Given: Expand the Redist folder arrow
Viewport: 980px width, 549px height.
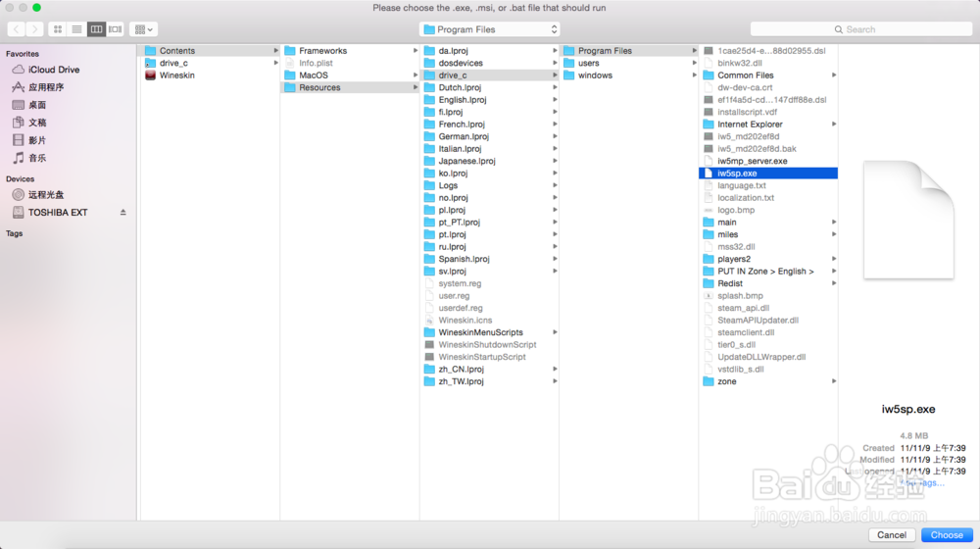Looking at the screenshot, I should tap(834, 283).
